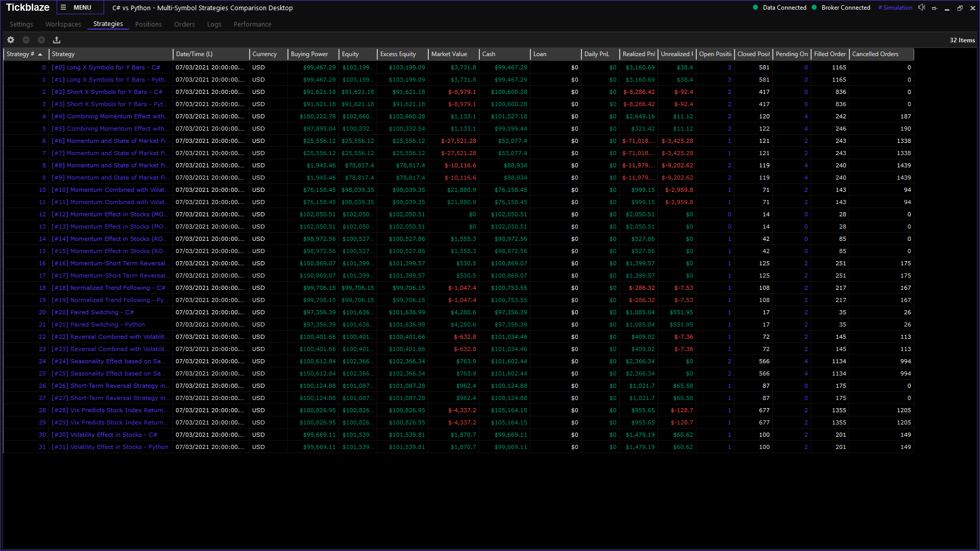Sort by Buying Power column header
The height and width of the screenshot is (551, 980).
click(309, 54)
